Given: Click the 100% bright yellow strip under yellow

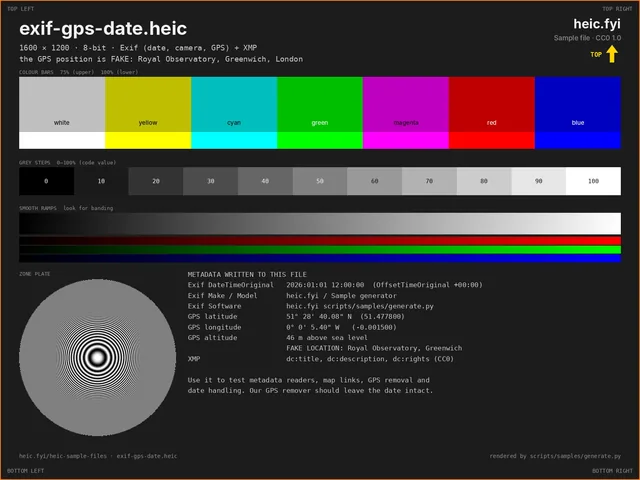Looking at the screenshot, I should point(148,140).
